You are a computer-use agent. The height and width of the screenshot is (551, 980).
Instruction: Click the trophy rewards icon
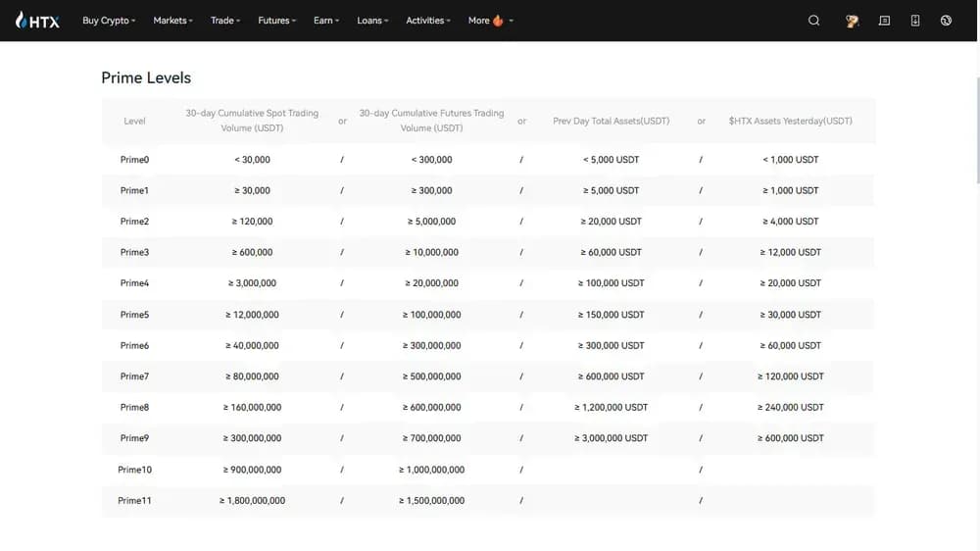click(852, 21)
